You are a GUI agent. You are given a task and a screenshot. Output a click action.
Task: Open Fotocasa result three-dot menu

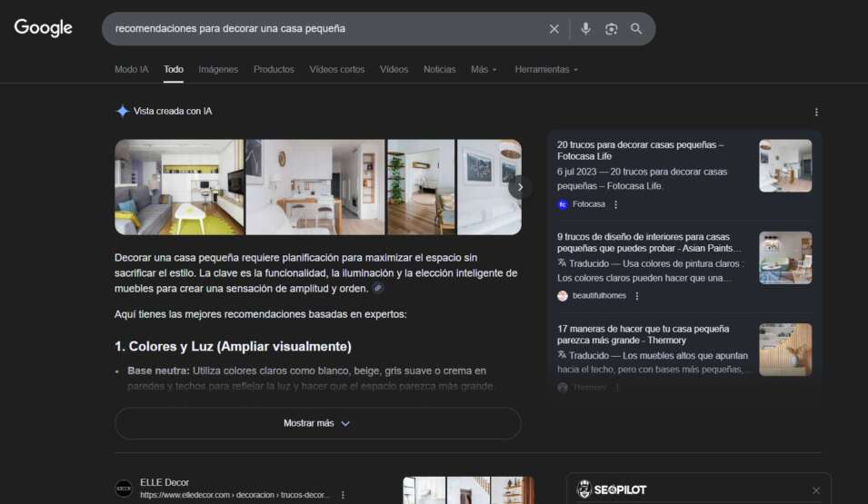coord(615,204)
